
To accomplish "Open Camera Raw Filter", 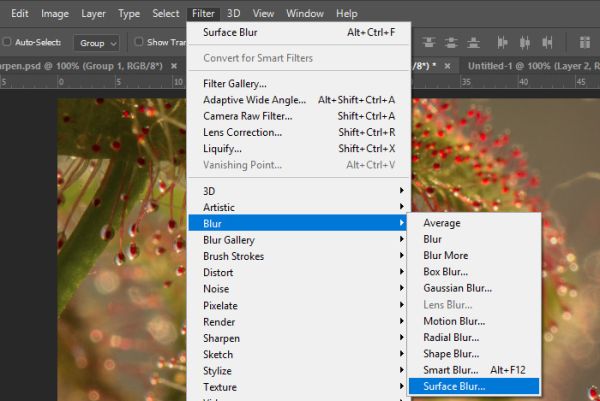I will tap(299, 116).
